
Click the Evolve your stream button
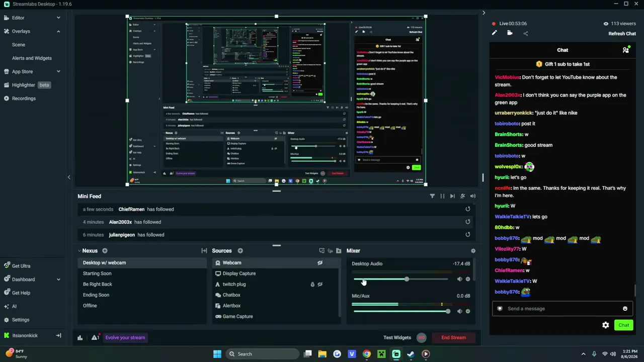[x=125, y=338]
